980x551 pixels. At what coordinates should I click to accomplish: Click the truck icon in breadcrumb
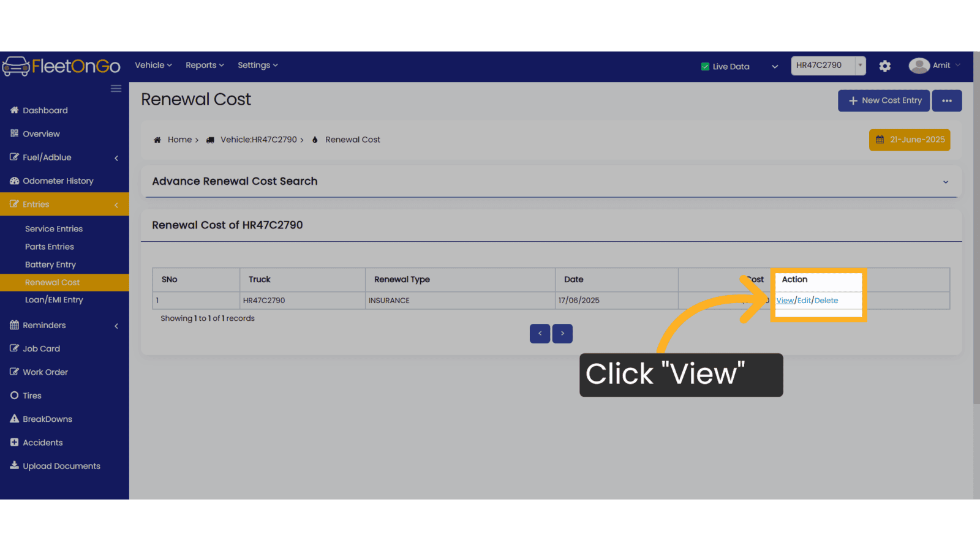210,140
